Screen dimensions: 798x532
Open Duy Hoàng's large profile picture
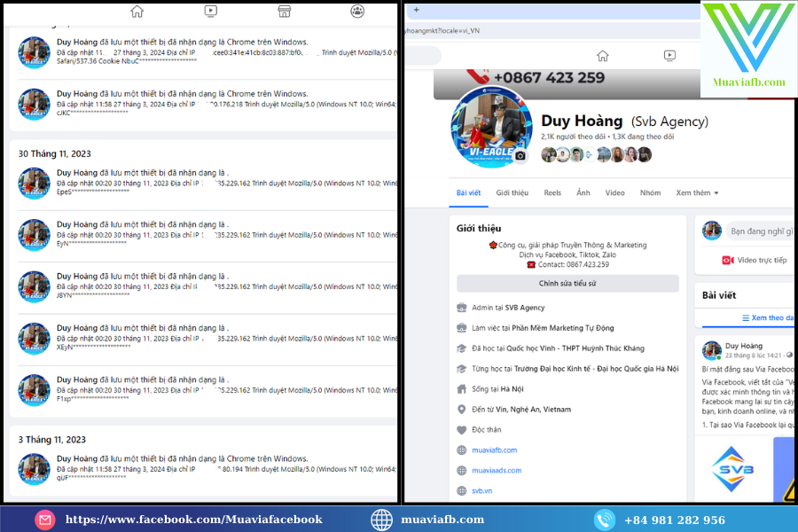click(491, 127)
